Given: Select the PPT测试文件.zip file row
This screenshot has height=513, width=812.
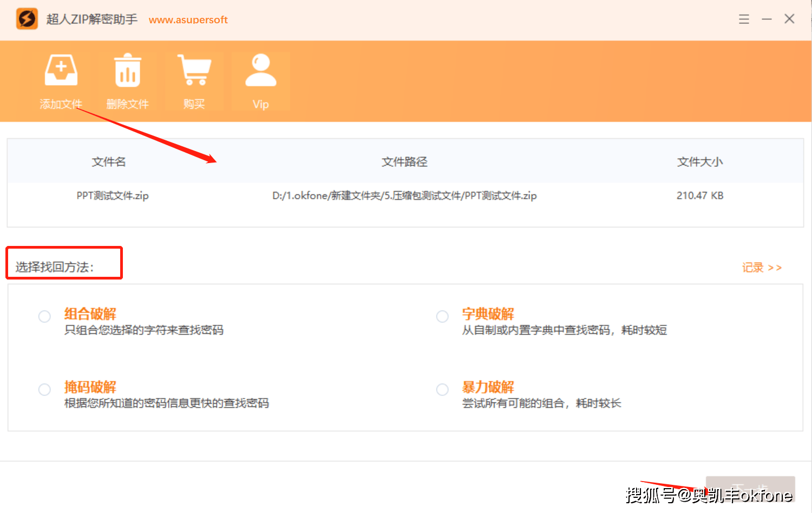Looking at the screenshot, I should coord(404,196).
